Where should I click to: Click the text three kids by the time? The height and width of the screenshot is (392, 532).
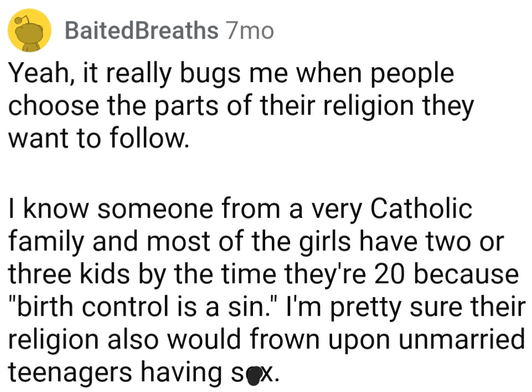[142, 274]
